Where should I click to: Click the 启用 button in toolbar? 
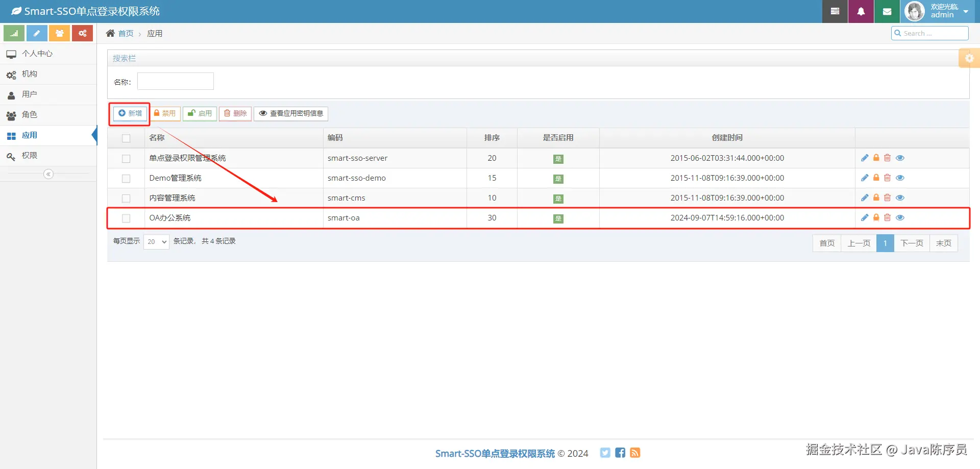click(x=200, y=113)
